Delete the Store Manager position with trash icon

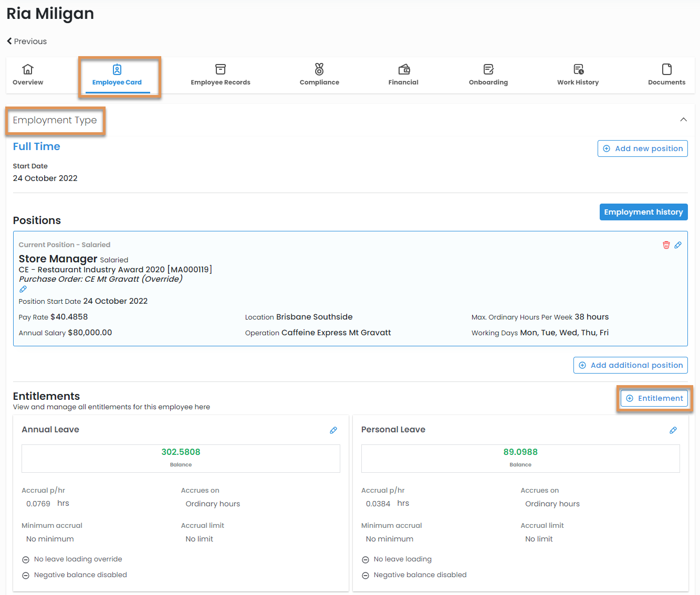click(666, 245)
